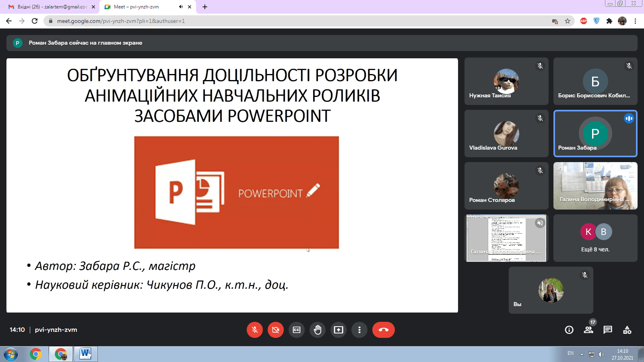Switch to Microsoft Word in taskbar
The image size is (644, 362).
click(85, 354)
